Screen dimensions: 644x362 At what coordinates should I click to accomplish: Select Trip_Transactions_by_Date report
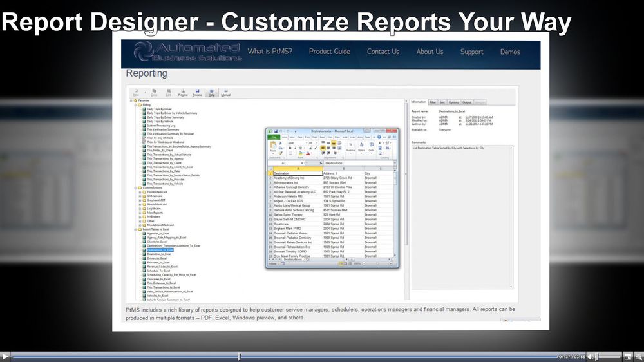164,171
